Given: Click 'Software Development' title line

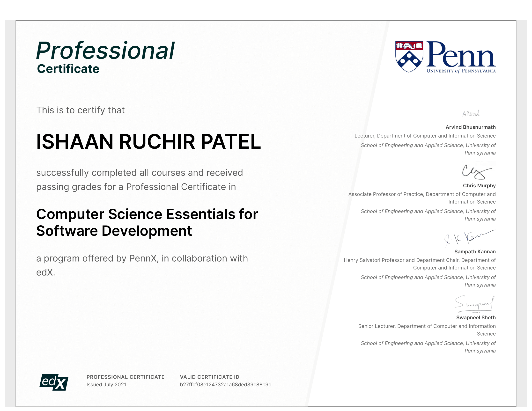Looking at the screenshot, I should click(114, 231).
